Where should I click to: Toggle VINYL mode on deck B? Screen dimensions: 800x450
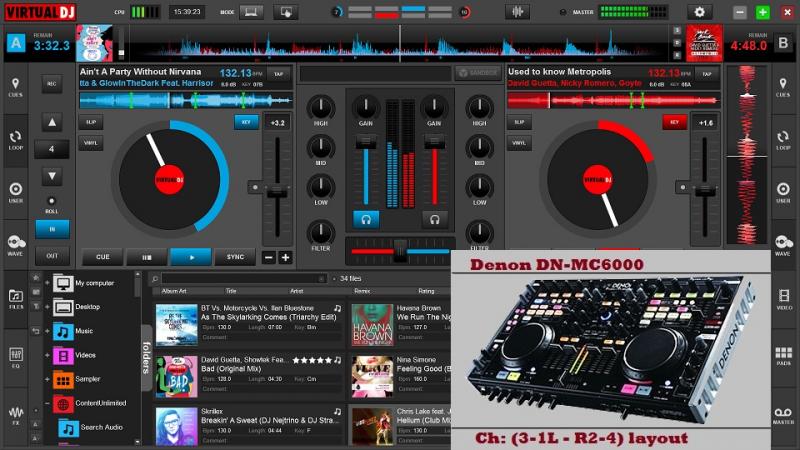pyautogui.click(x=519, y=143)
